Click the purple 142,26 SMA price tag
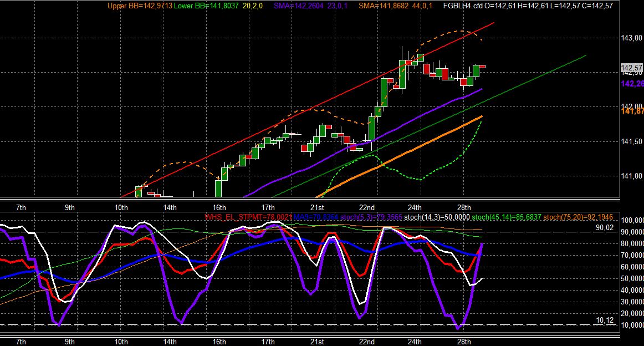 632,84
